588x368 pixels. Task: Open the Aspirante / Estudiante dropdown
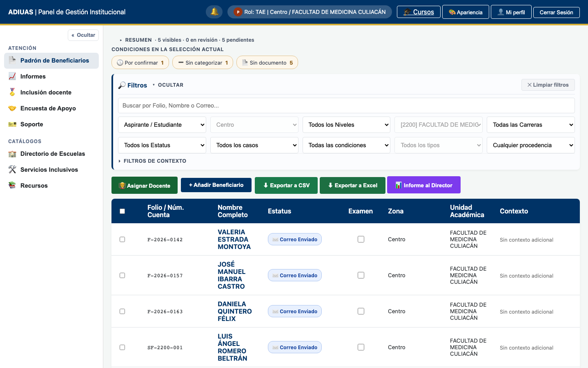[162, 125]
